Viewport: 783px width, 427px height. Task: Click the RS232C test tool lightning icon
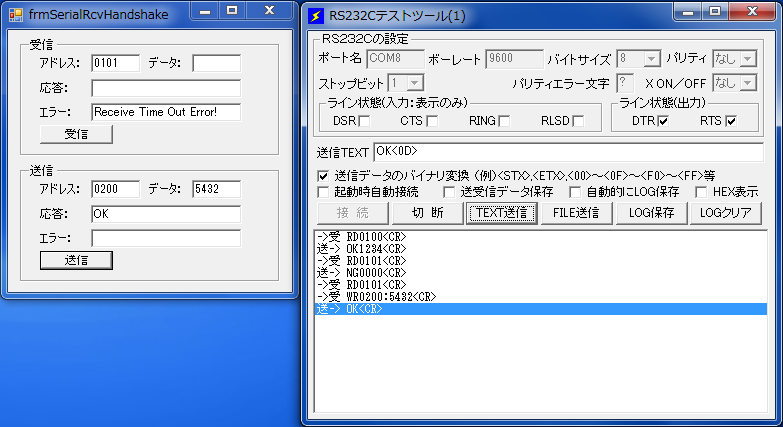[316, 15]
